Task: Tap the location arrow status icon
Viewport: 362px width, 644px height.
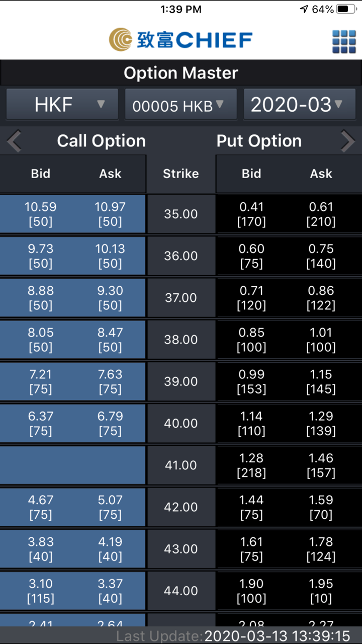Action: click(304, 9)
